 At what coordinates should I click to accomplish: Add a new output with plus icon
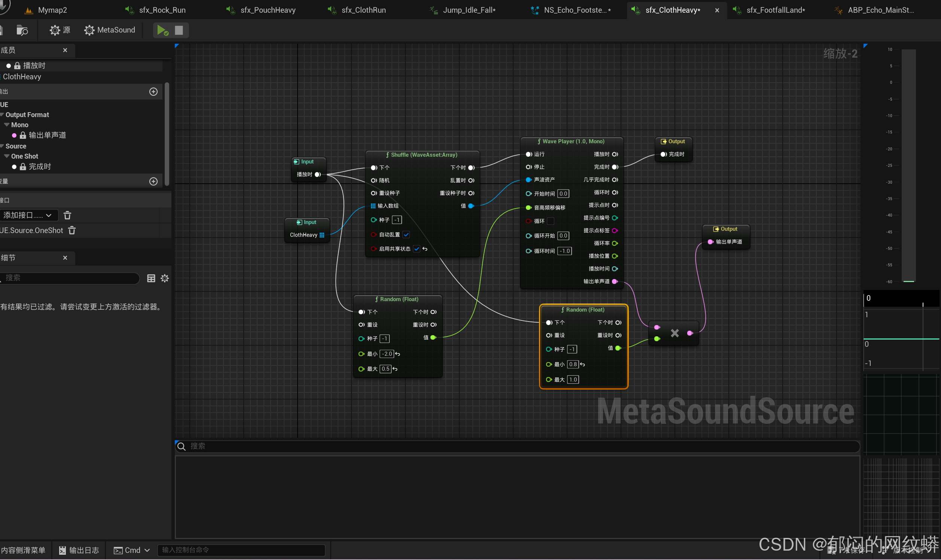point(153,92)
